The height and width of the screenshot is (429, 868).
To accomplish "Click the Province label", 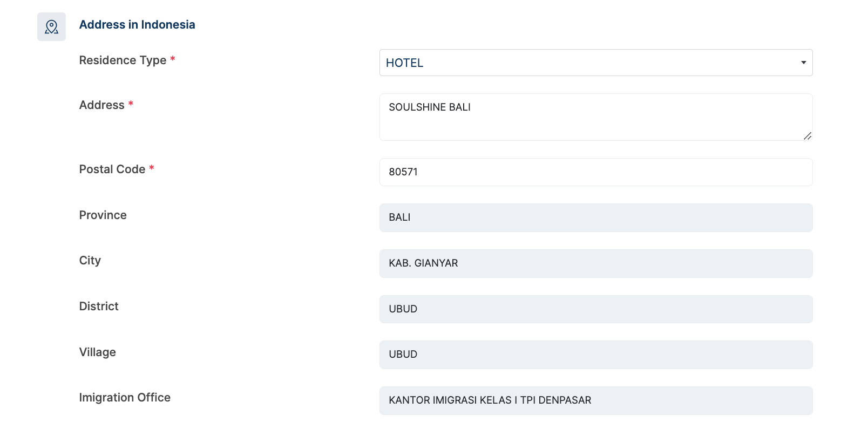I will (x=103, y=215).
